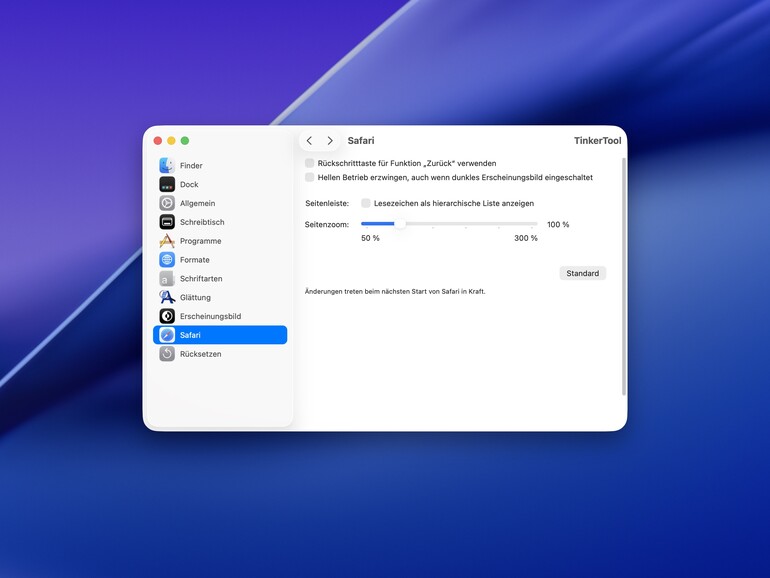Open Schriftarten text entry
The height and width of the screenshot is (578, 770).
(x=201, y=278)
